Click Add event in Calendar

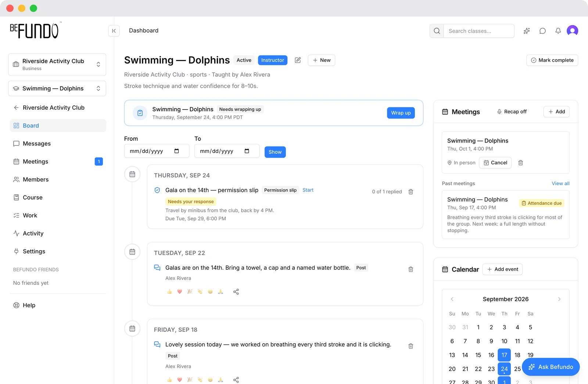[502, 269]
